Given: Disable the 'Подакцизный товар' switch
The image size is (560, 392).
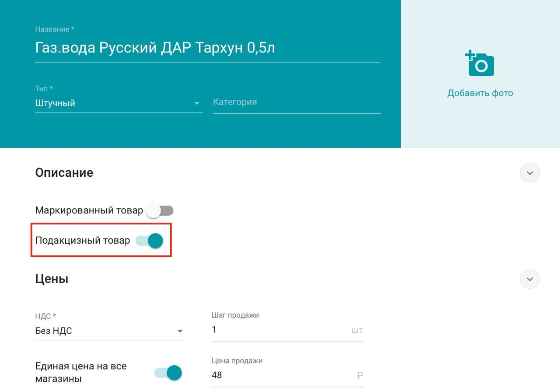Looking at the screenshot, I should 149,241.
